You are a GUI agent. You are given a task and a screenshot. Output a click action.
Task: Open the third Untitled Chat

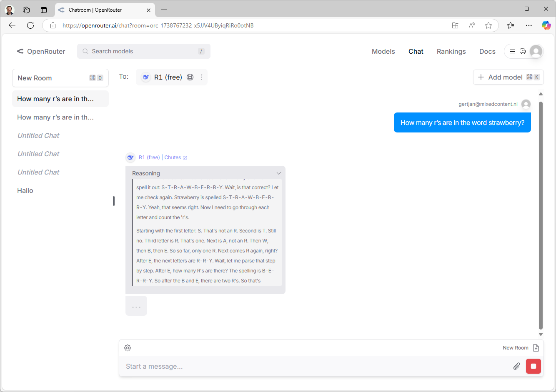pos(60,172)
